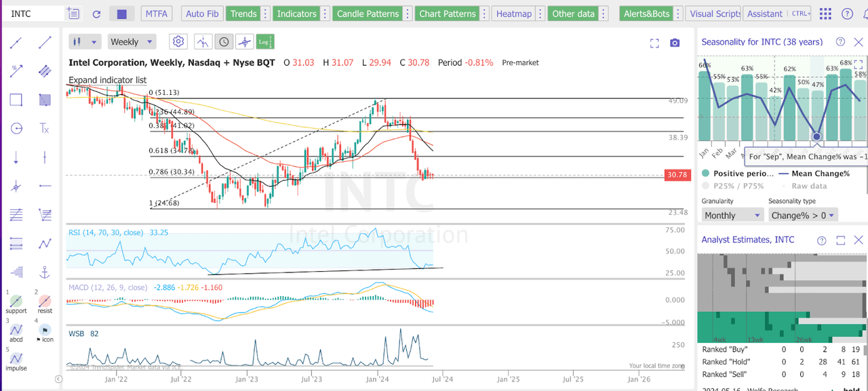The width and height of the screenshot is (868, 391).
Task: Open Heatmap options three-dot menu
Action: click(x=540, y=14)
